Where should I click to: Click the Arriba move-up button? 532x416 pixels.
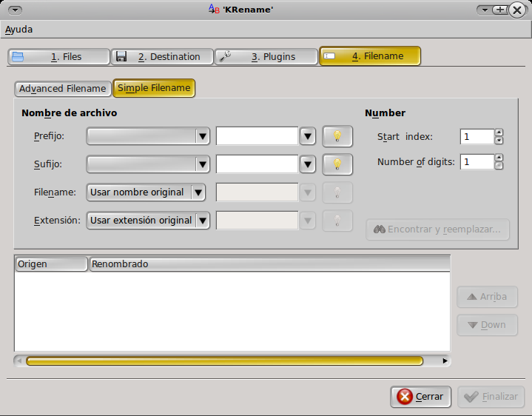tap(487, 297)
